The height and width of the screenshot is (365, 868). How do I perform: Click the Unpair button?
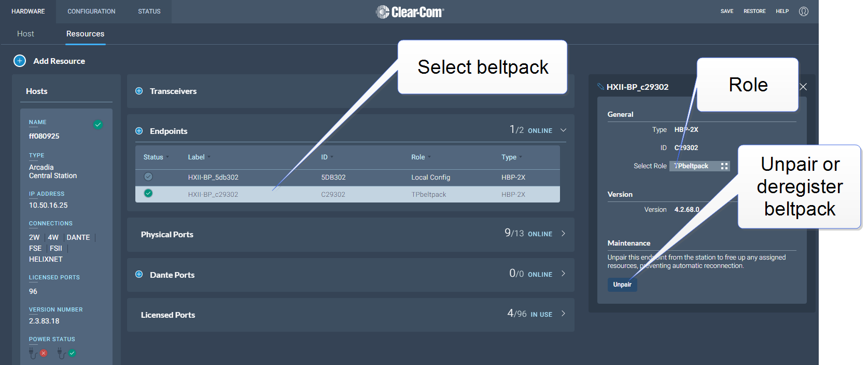click(x=622, y=284)
